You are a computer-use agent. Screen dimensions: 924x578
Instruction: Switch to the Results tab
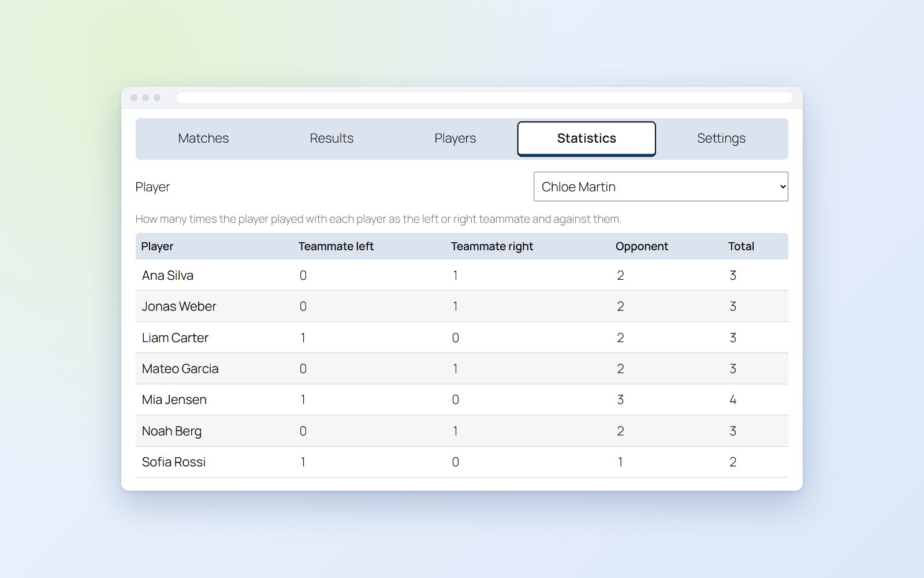pos(331,139)
